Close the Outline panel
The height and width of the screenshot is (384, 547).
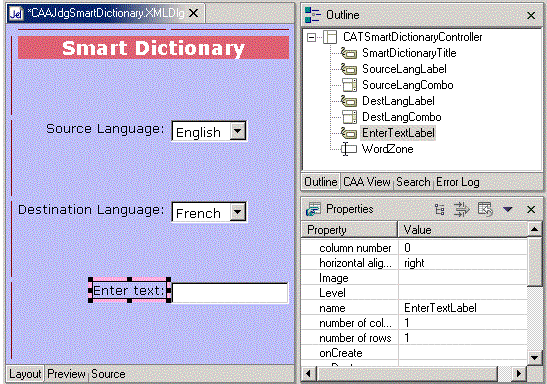531,15
